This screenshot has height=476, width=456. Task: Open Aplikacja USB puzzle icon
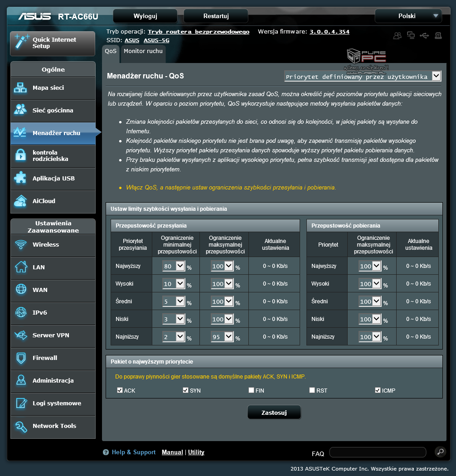tap(20, 178)
